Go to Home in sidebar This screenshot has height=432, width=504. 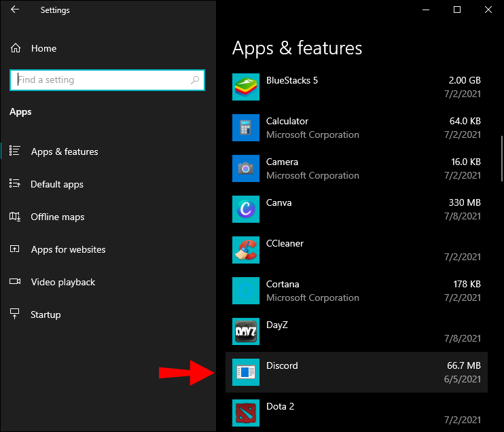43,48
